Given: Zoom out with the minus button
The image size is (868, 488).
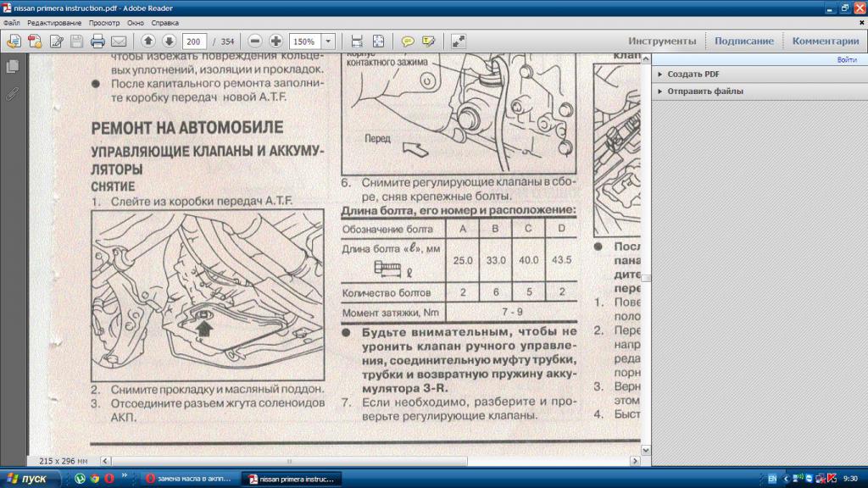Looking at the screenshot, I should (x=254, y=42).
